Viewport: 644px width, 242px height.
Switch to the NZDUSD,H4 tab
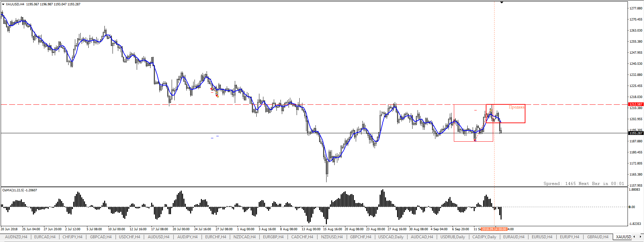332,237
